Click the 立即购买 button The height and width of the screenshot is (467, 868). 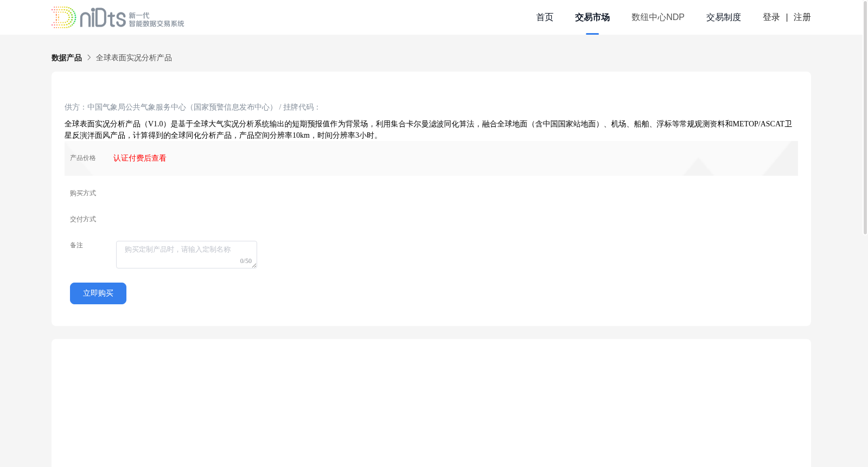pyautogui.click(x=98, y=293)
